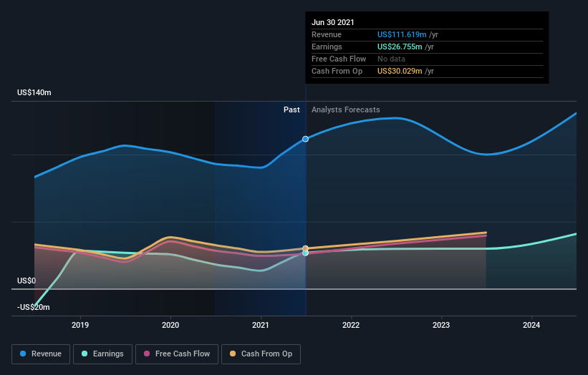
Task: Toggle the Revenue legend button
Action: [x=41, y=354]
